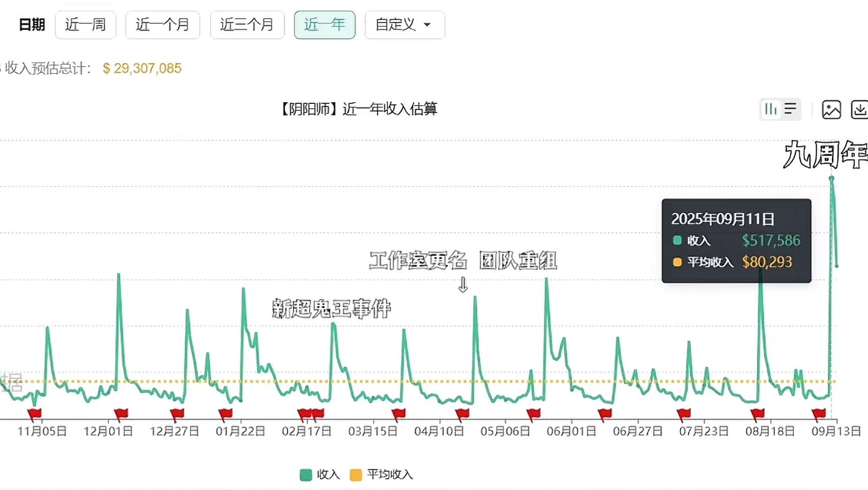Viewport: 868px width, 490px height.
Task: Select the 近一个月 date range
Action: pyautogui.click(x=162, y=24)
